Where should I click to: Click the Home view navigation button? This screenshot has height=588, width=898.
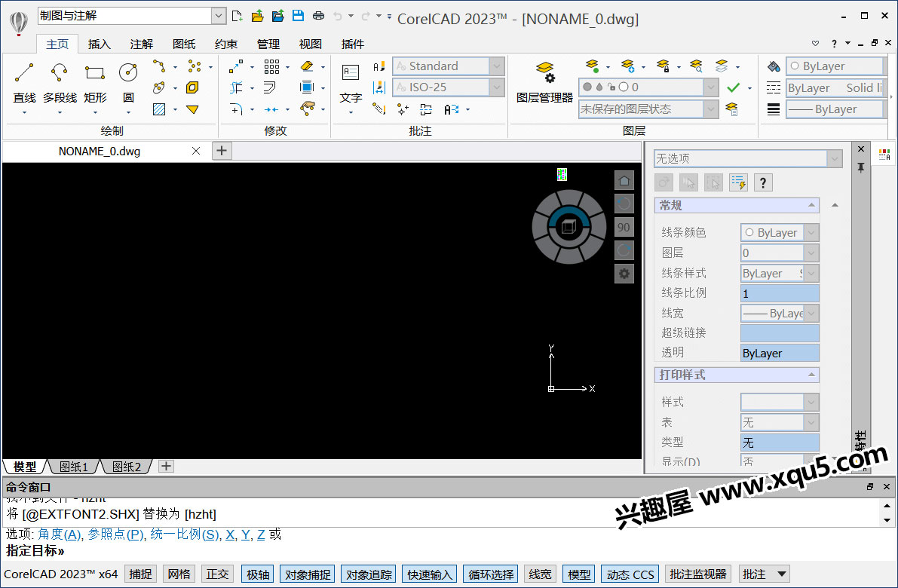(x=624, y=181)
